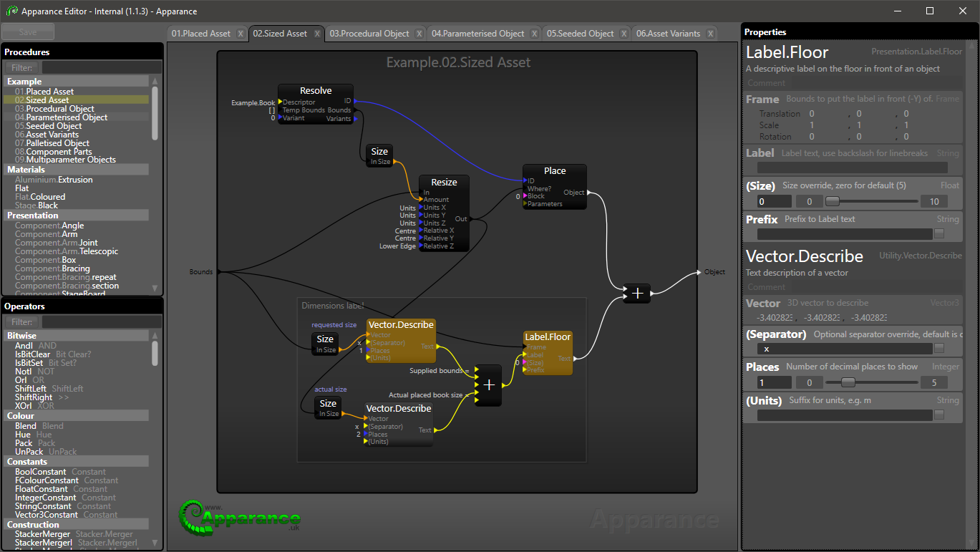Click the Label text input field
Viewport: 980px width, 552px height.
coord(852,168)
